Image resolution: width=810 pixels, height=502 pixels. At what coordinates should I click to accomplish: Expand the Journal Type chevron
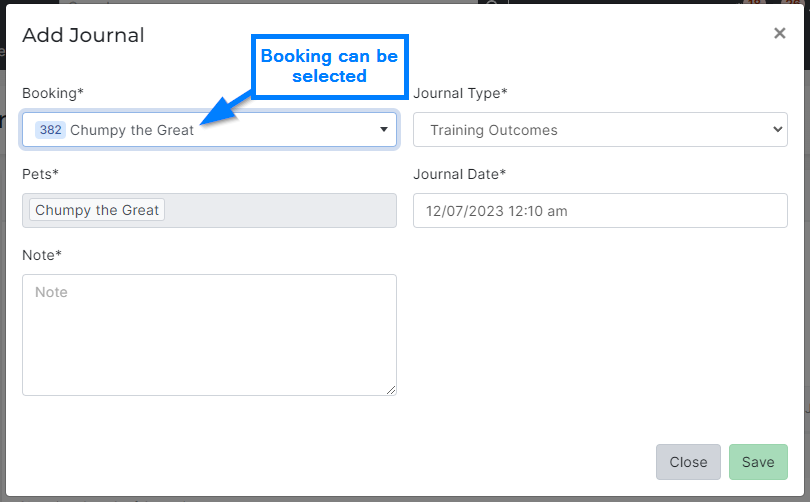778,130
